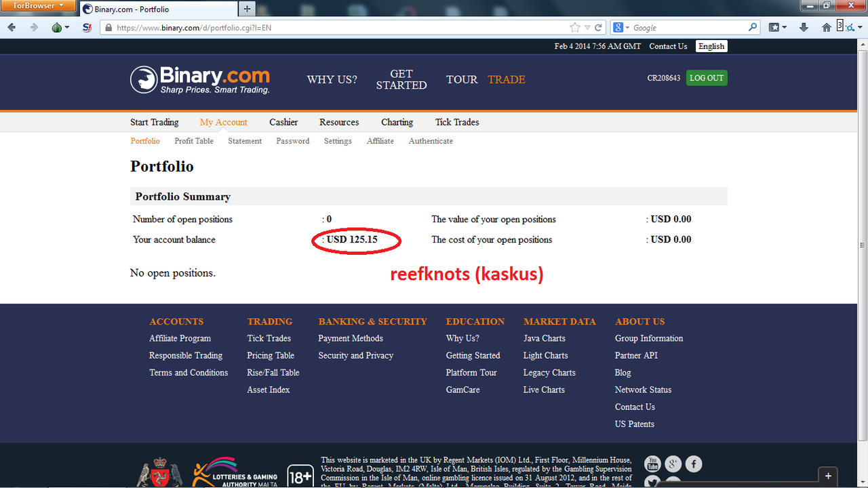
Task: Open the Charting menu
Action: click(x=397, y=122)
